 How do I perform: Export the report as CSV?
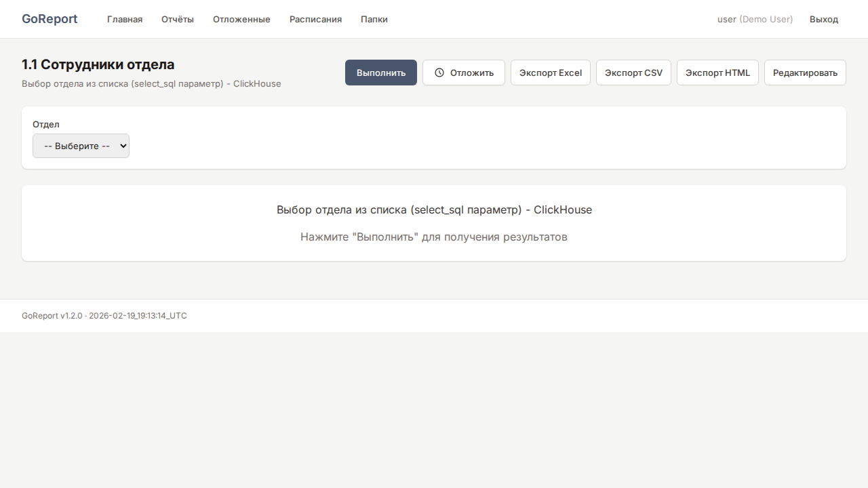click(x=633, y=73)
